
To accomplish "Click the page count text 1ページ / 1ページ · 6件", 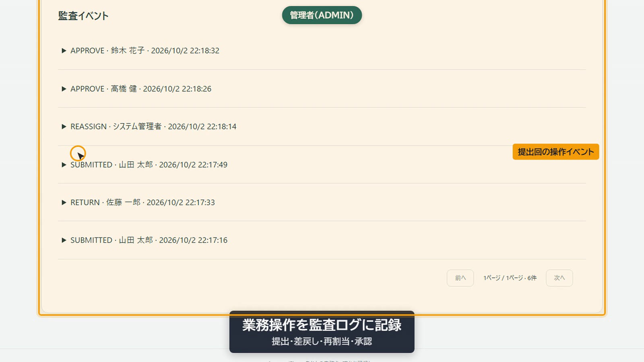I will coord(510,278).
